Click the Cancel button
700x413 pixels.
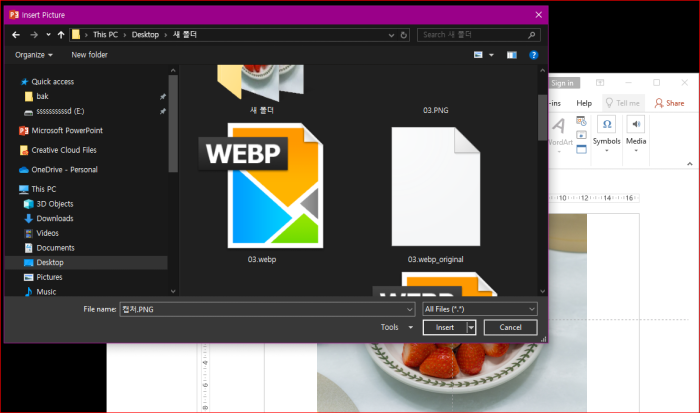510,328
